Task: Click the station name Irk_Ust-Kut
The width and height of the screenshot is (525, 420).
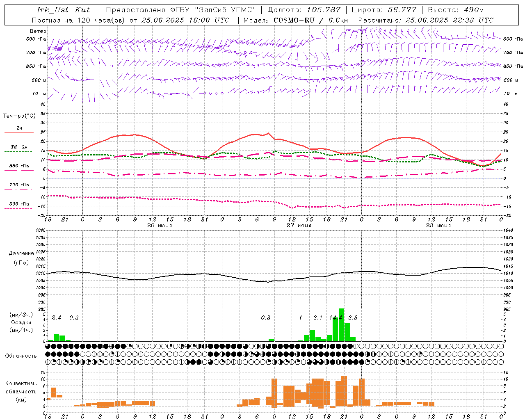Action: [x=64, y=10]
